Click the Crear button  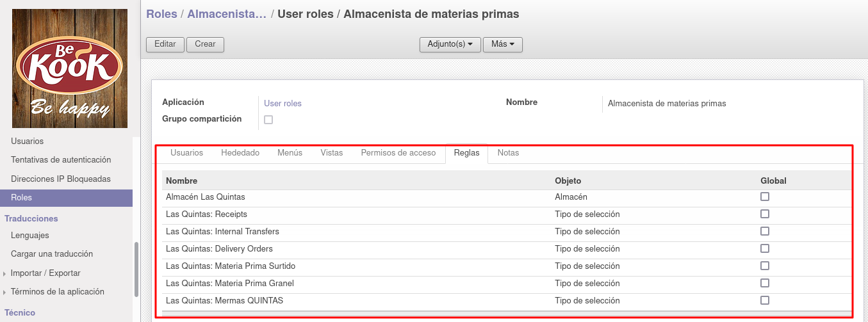(205, 45)
